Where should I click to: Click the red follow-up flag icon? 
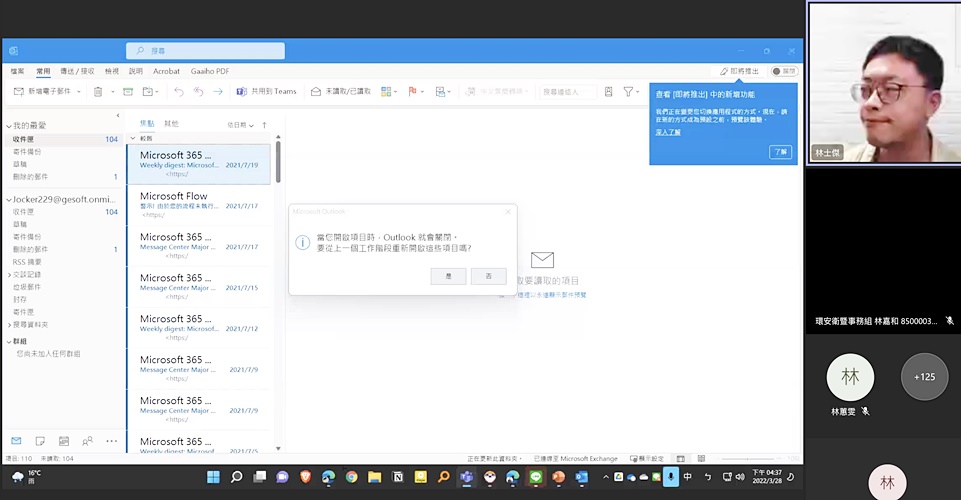(x=412, y=92)
